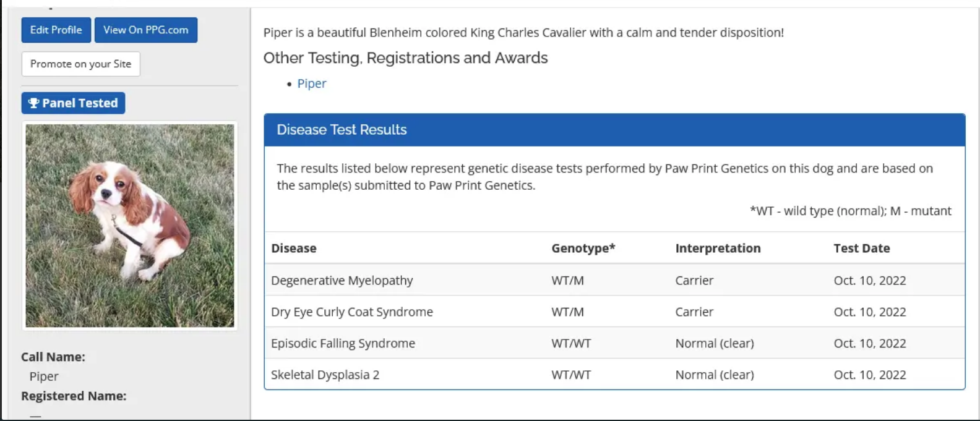Click the Interpretation column header
980x421 pixels.
pos(718,249)
